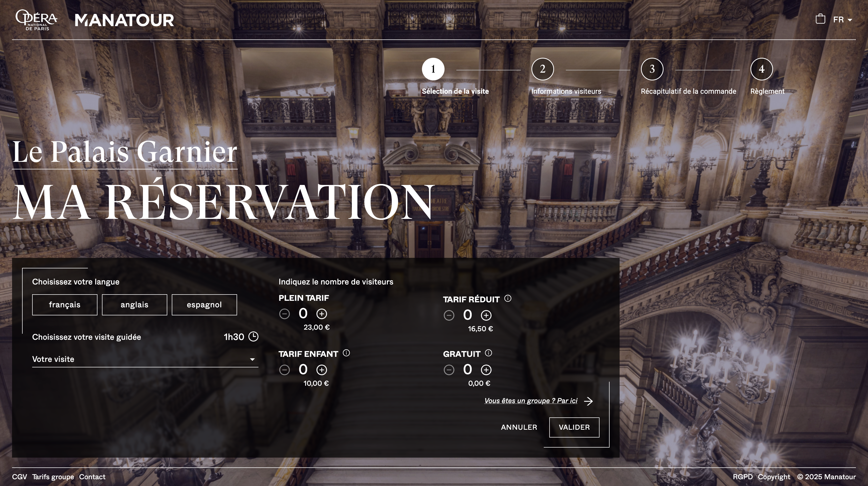Image resolution: width=868 pixels, height=486 pixels.
Task: Open the Votre visite dropdown
Action: pos(145,359)
